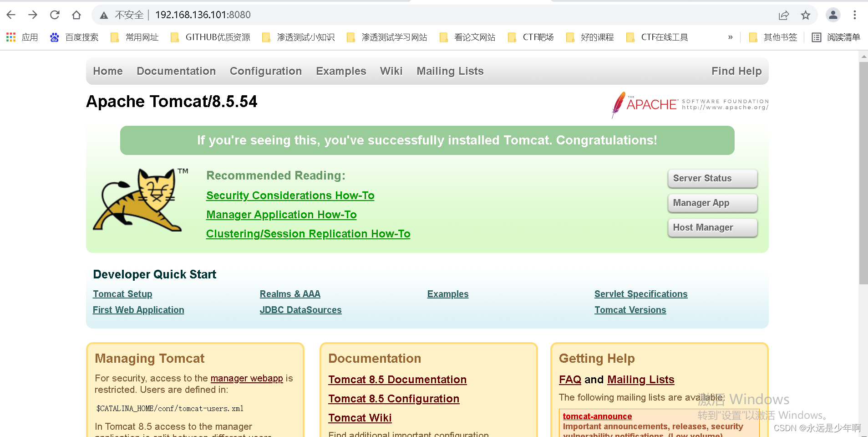Open Find Help in the nav bar
The height and width of the screenshot is (437, 868).
click(736, 71)
